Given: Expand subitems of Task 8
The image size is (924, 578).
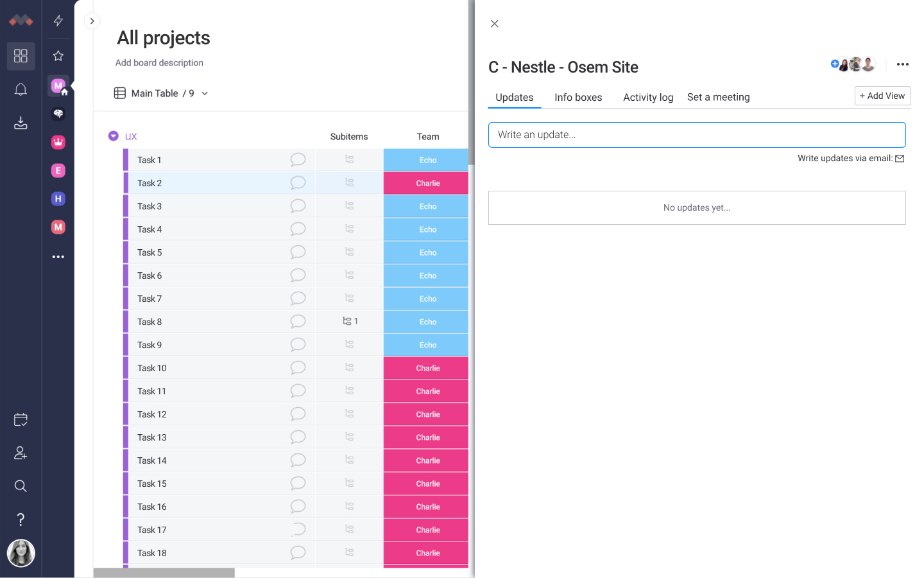Looking at the screenshot, I should pos(350,321).
